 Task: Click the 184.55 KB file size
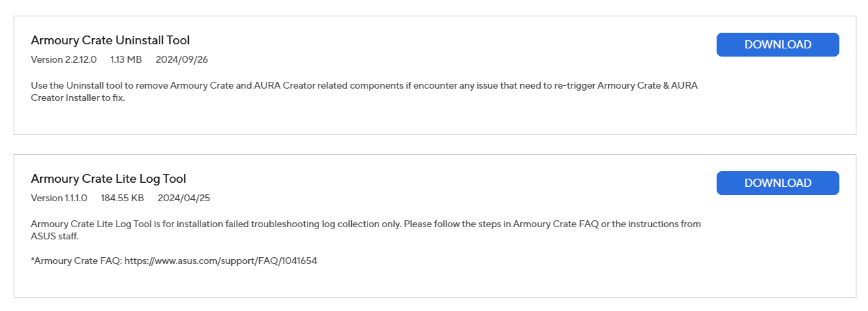(x=122, y=198)
